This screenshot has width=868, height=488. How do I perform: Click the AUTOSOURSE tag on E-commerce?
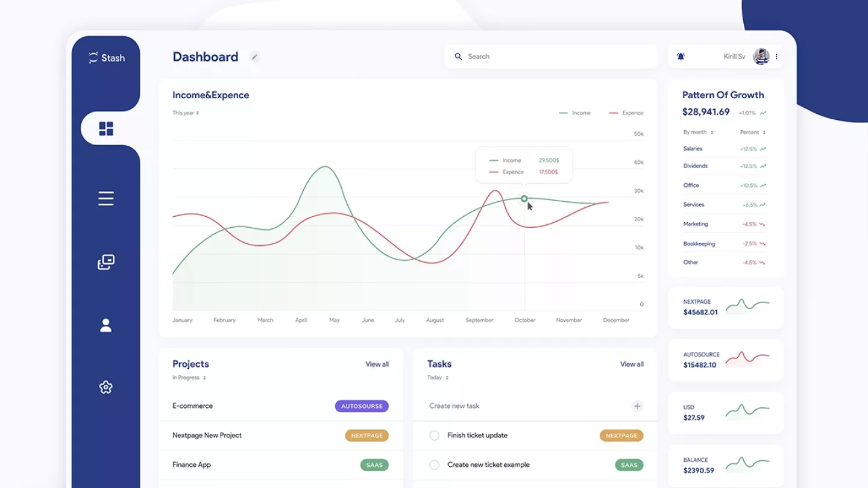tap(362, 406)
